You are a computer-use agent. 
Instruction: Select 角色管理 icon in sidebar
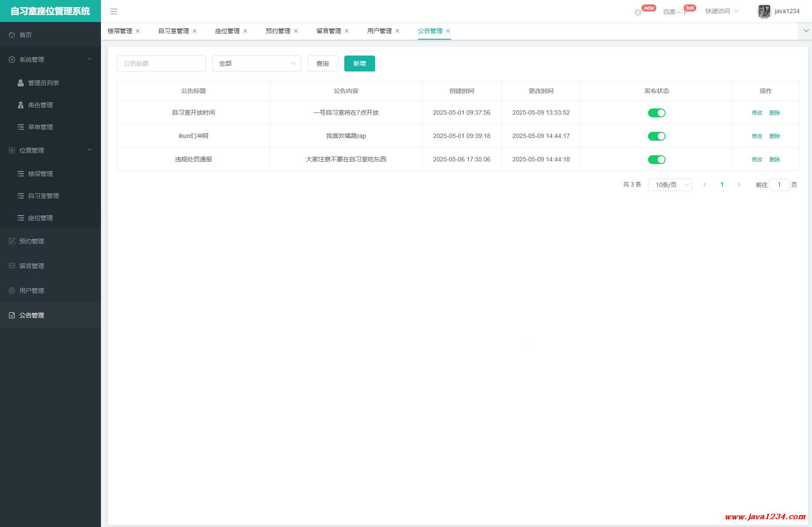point(21,105)
